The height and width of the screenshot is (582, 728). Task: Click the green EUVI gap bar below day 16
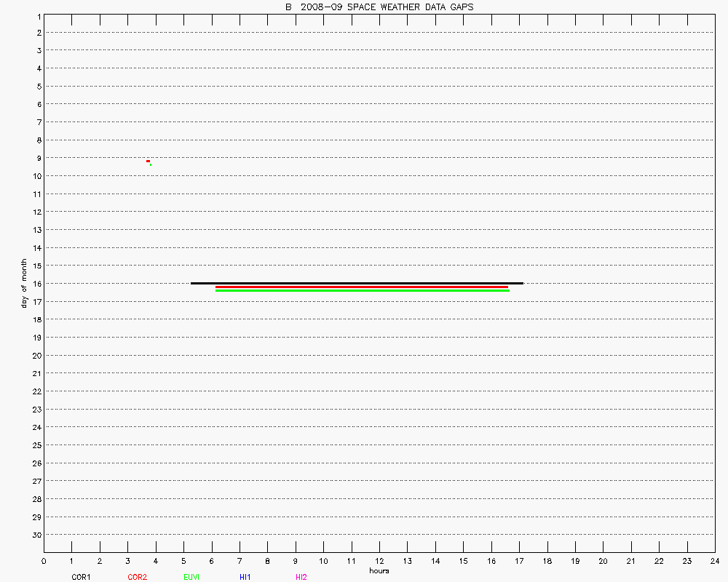click(x=362, y=290)
